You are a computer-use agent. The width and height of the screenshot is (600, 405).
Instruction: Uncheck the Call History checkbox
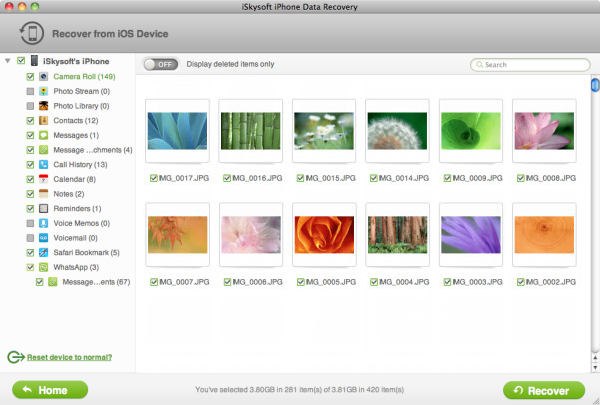click(30, 165)
